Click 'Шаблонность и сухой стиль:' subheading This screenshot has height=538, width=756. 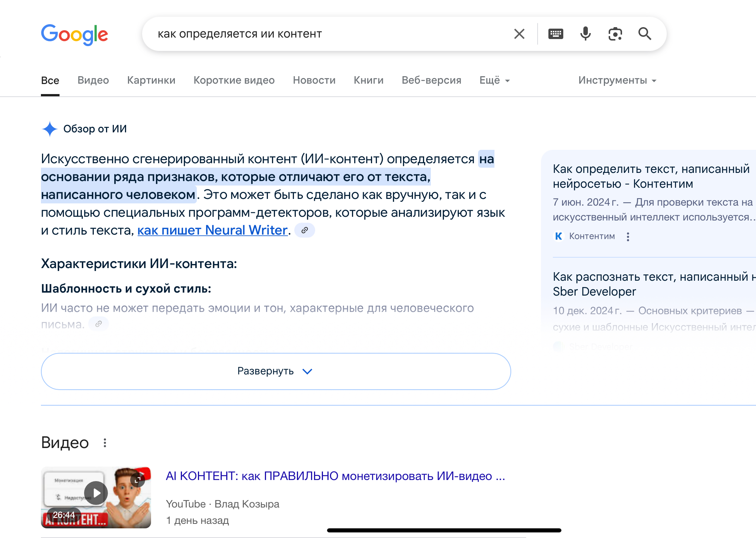126,289
